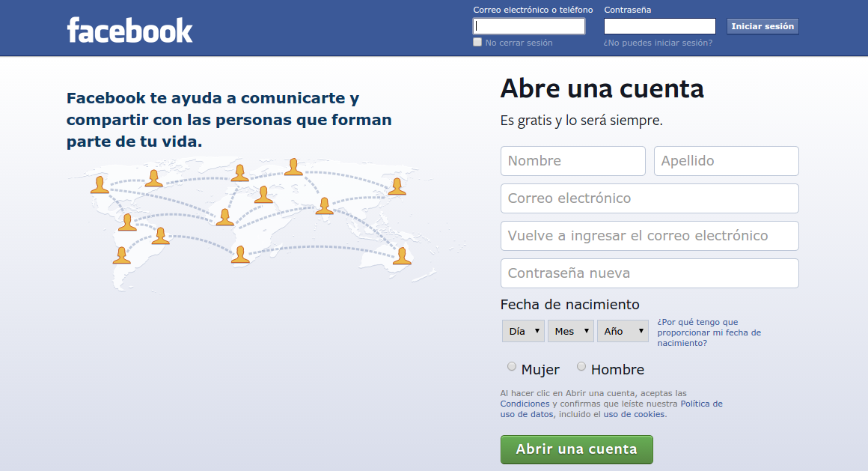Select the Mujer radio button
868x471 pixels.
[512, 367]
